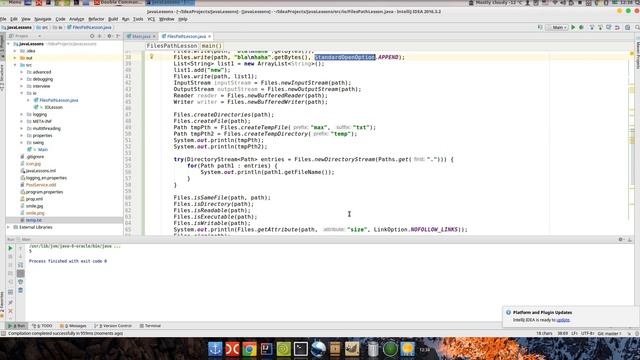Run the Main configuration with green play icon in toolbar
Screen dimensions: 640x360
[573, 27]
